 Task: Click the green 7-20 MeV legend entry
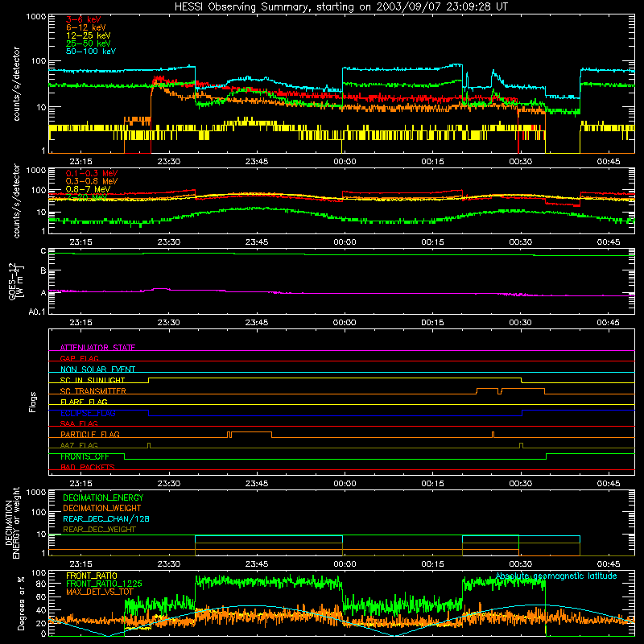[86, 197]
